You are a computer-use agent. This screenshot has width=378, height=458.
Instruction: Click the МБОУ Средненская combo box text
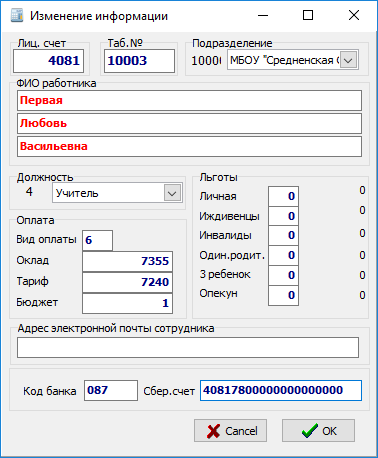pos(284,60)
